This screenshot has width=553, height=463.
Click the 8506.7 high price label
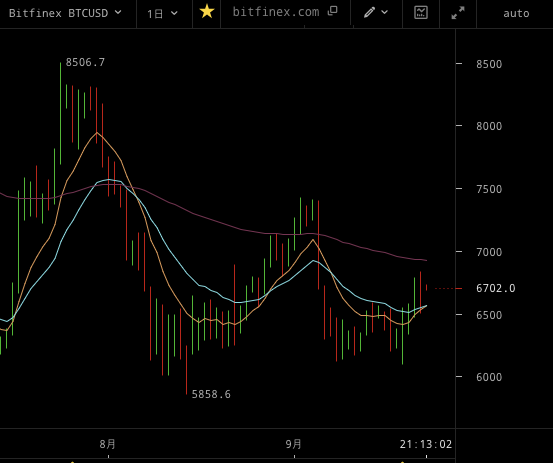85,62
